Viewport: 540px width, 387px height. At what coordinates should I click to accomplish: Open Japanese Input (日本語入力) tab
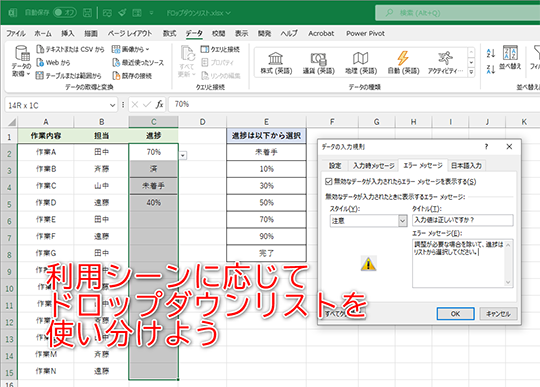[466, 166]
